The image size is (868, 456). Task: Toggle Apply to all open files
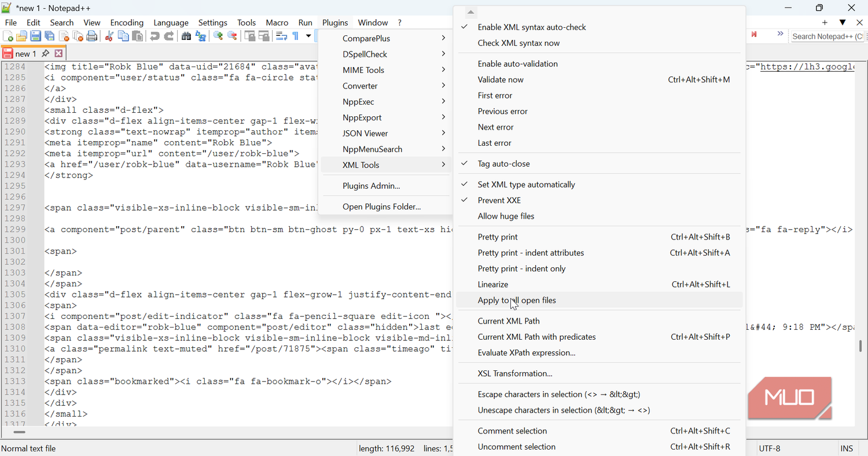599,300
